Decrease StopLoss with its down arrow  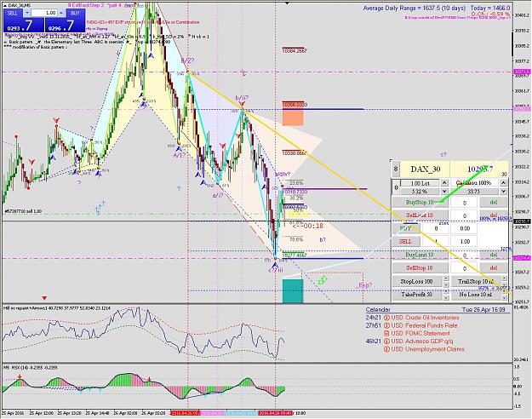(446, 284)
